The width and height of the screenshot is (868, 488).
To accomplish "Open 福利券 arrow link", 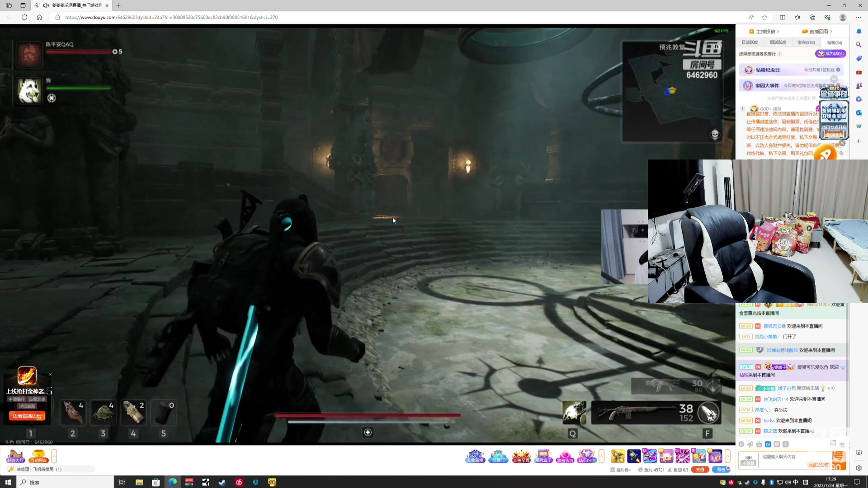I will point(621,470).
